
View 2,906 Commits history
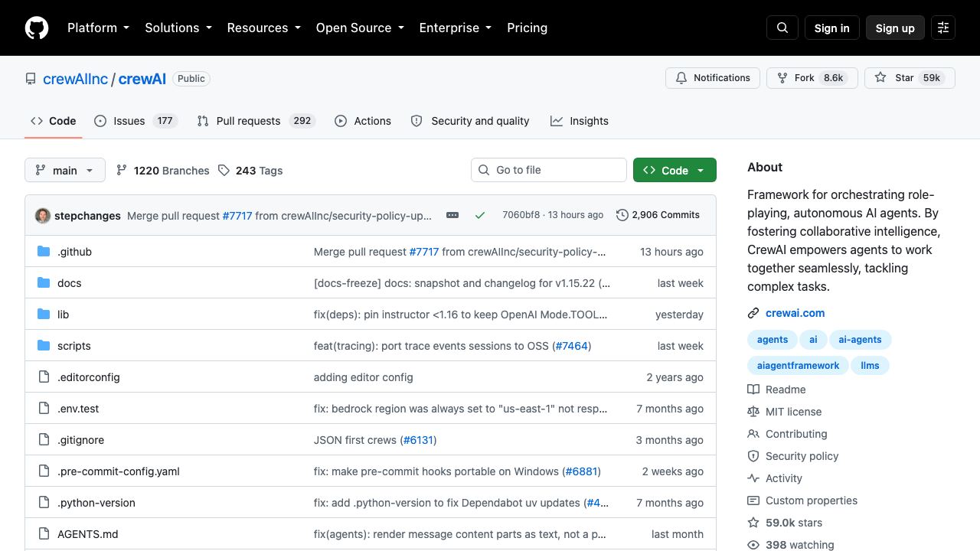[x=658, y=215]
